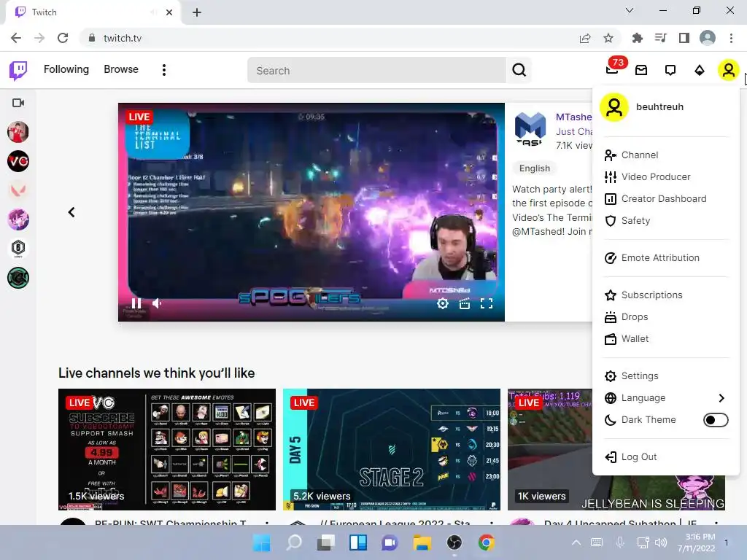Toggle the Dark Theme switch
The image size is (747, 560).
pyautogui.click(x=716, y=419)
